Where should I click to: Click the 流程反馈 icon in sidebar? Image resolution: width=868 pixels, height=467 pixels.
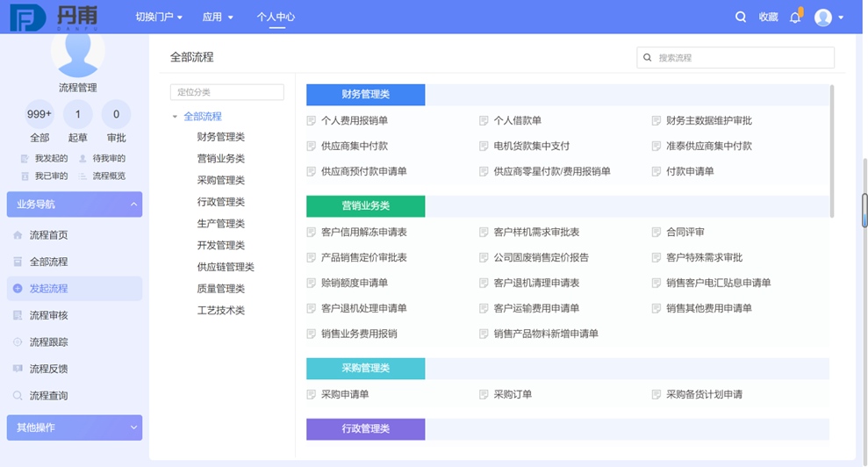pos(18,369)
